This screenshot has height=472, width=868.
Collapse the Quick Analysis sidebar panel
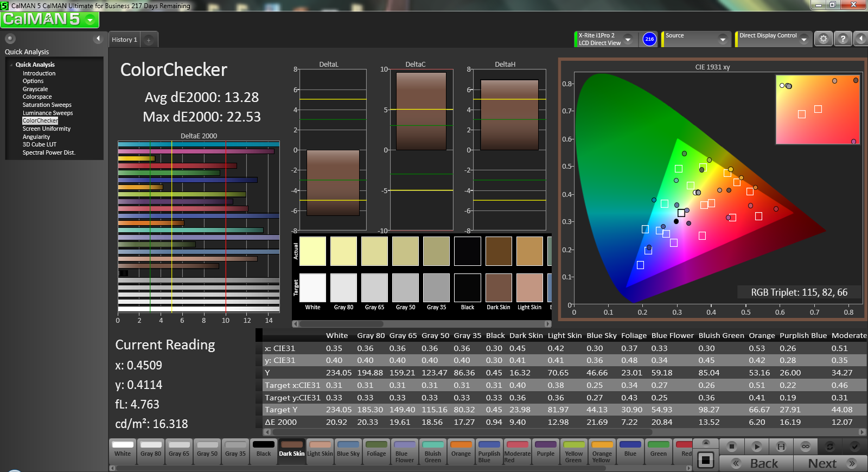pos(98,39)
